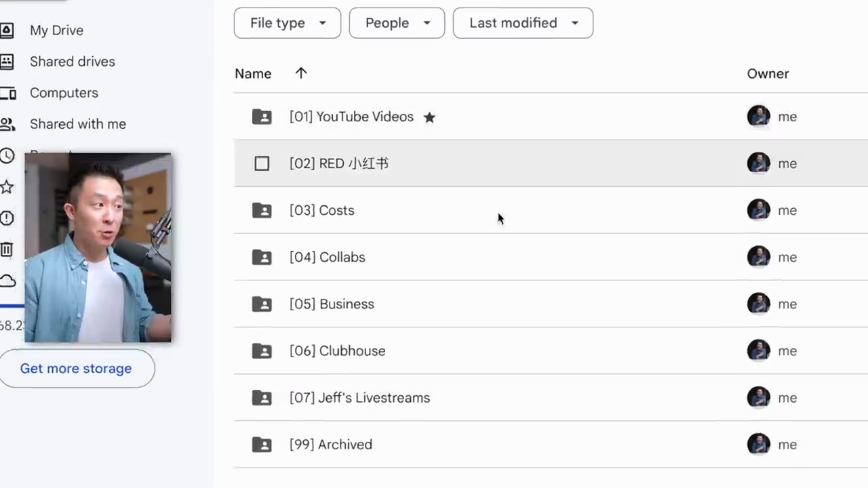Screen dimensions: 868x488
Task: Select the [03] Costs folder name
Action: (322, 210)
